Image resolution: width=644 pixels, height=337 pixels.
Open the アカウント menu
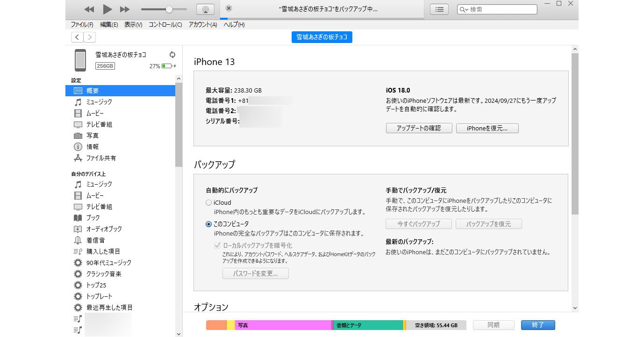coord(202,25)
